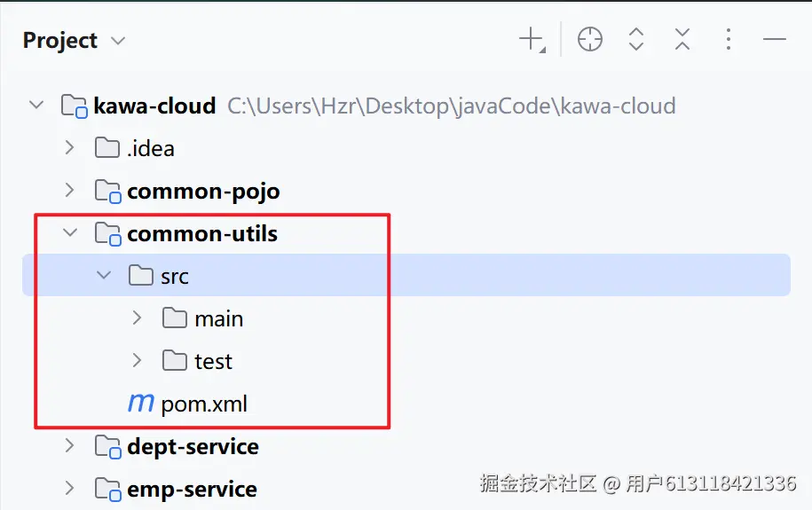
Task: Expand the .idea folder
Action: (x=70, y=147)
